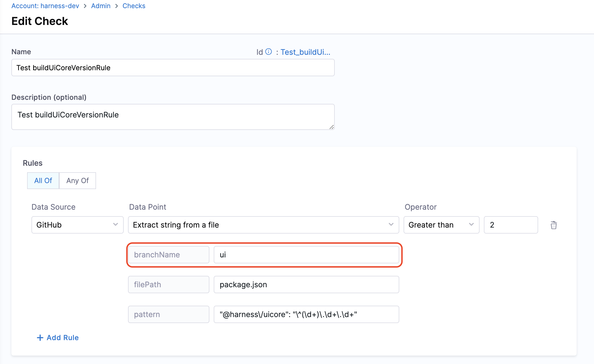Click the trash icon to delete rule
This screenshot has height=364, width=594.
554,225
